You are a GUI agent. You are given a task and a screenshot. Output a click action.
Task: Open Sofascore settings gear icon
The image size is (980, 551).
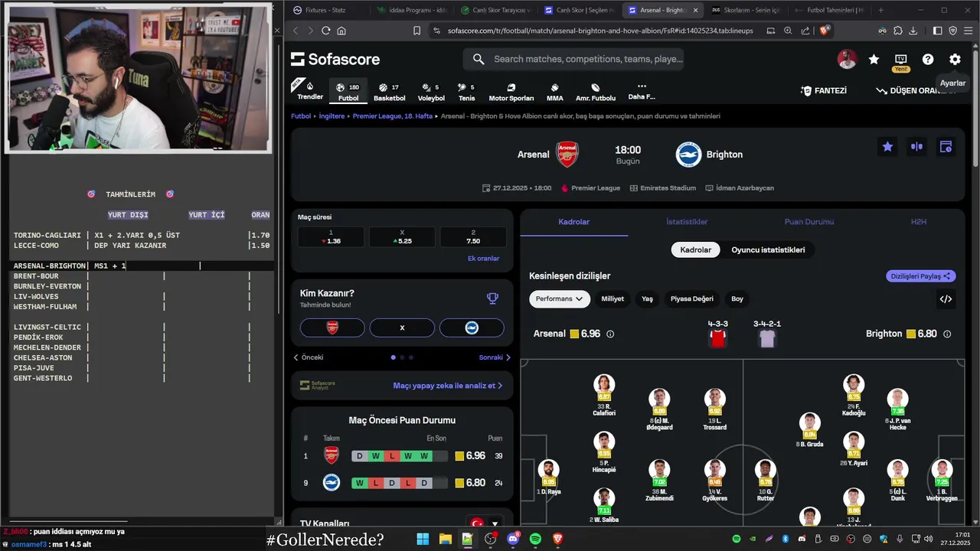pos(955,60)
